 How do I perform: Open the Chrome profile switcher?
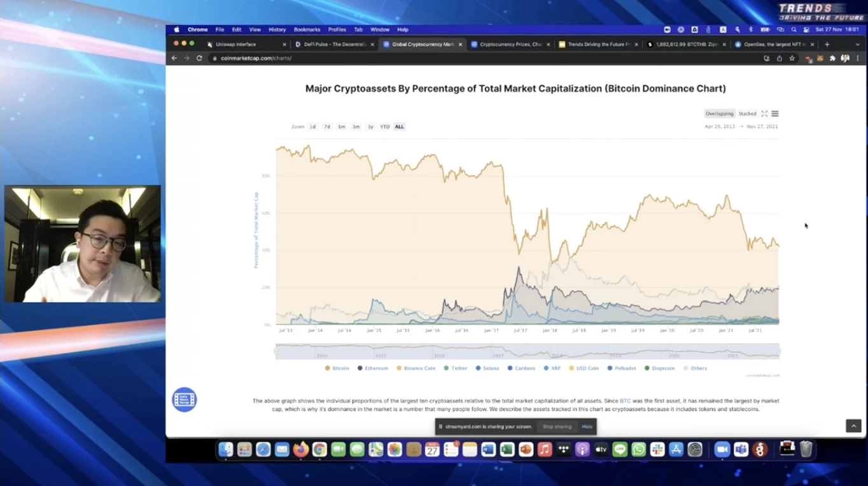844,58
